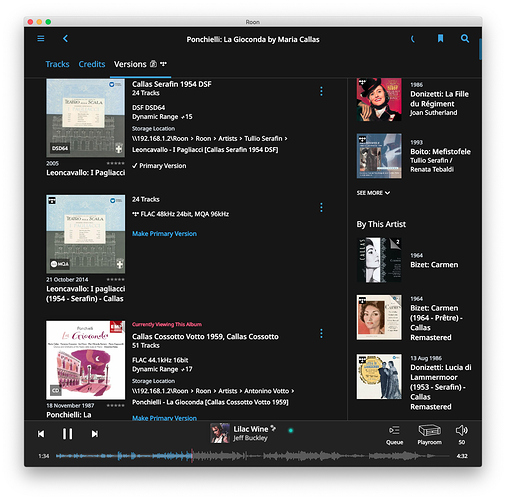Open the 1964 Bizet: Carmen black cover
This screenshot has width=507, height=500.
379,260
